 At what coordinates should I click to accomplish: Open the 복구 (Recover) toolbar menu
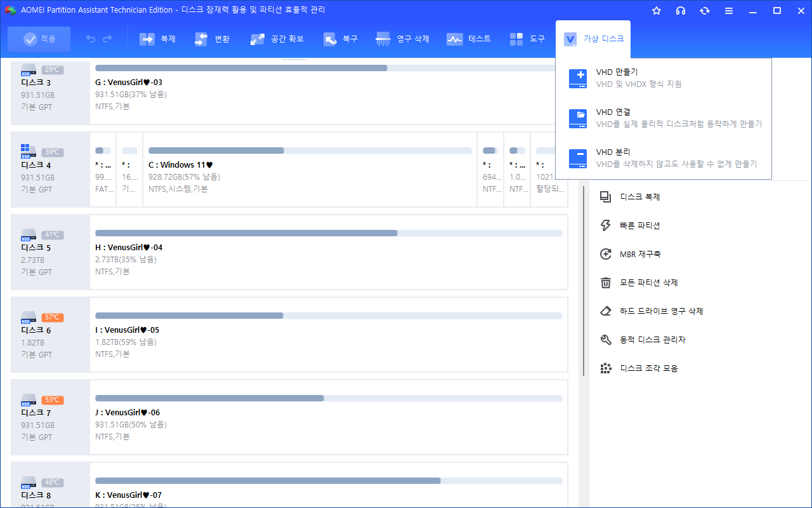click(341, 39)
